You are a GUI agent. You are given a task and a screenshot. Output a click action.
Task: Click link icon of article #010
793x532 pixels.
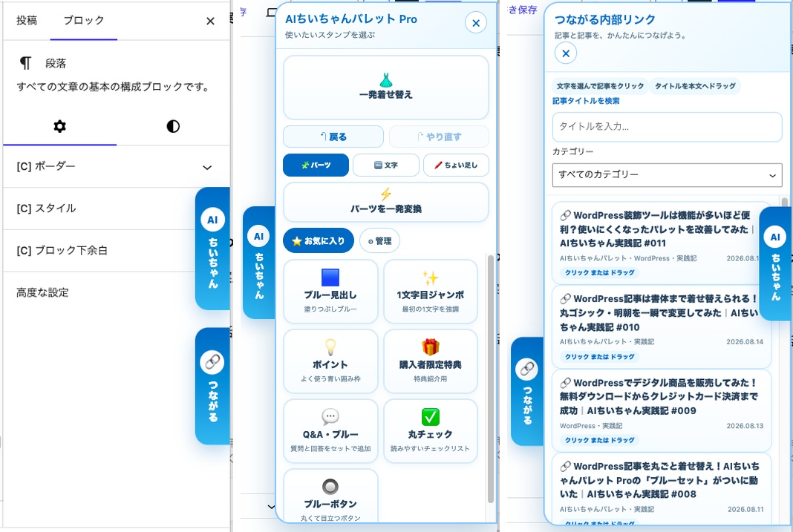[565, 298]
